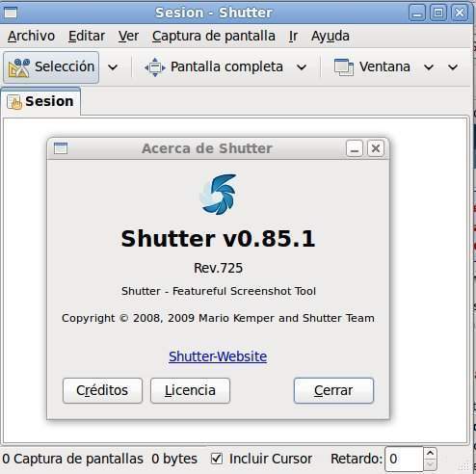
Task: Open the dropdown arrow right after Ventana
Action: point(429,67)
